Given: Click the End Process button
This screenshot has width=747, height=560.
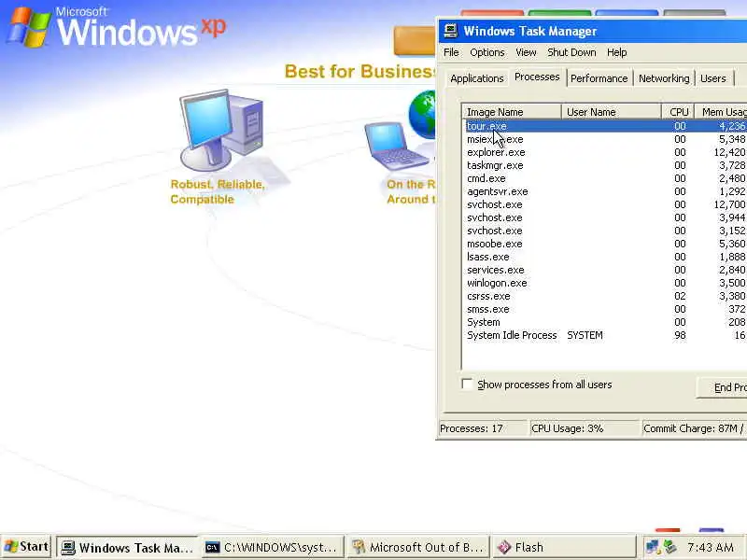Looking at the screenshot, I should [722, 387].
